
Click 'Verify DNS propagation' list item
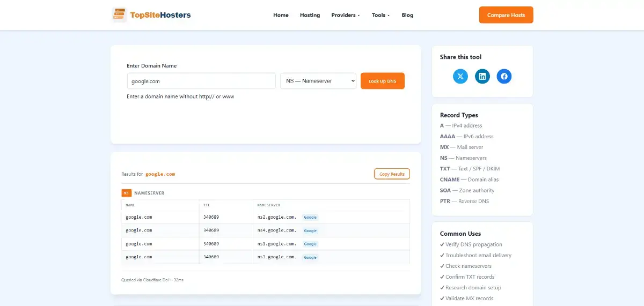(x=471, y=244)
